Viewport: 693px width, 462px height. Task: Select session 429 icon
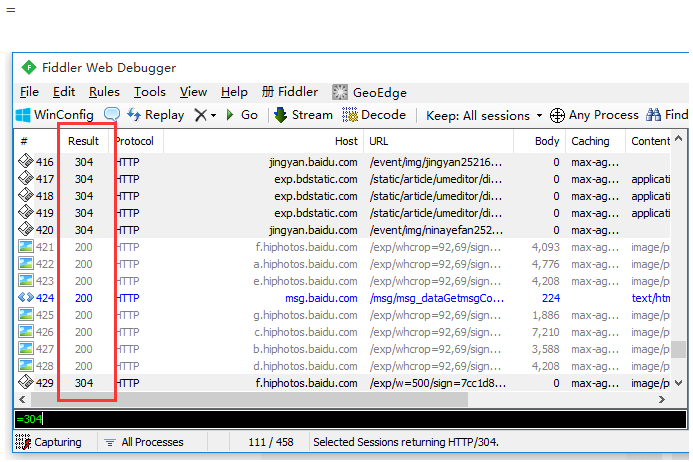[x=26, y=382]
